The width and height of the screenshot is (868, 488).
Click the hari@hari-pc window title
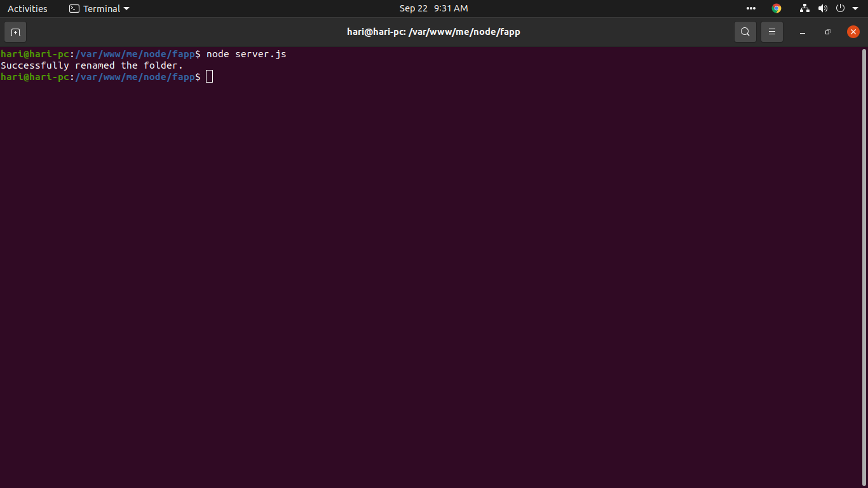pos(434,31)
